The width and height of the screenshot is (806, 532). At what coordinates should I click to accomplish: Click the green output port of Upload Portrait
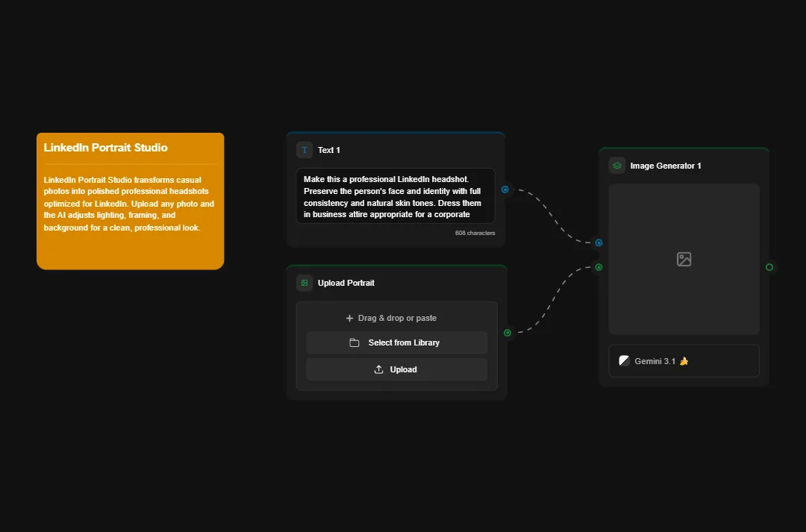pos(507,333)
